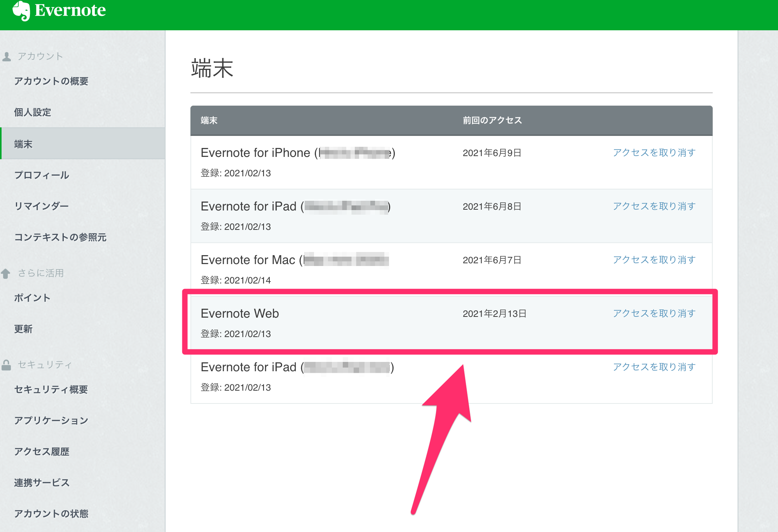The height and width of the screenshot is (532, 778).
Task: Open リマインダー settings
Action: pos(42,206)
